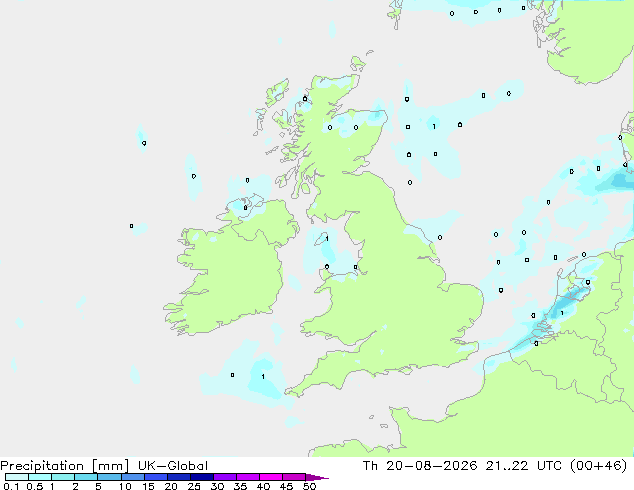Screen dimensions: 634x490
Task: Click the 1 value southwest of Cornwall
Action: tap(263, 377)
